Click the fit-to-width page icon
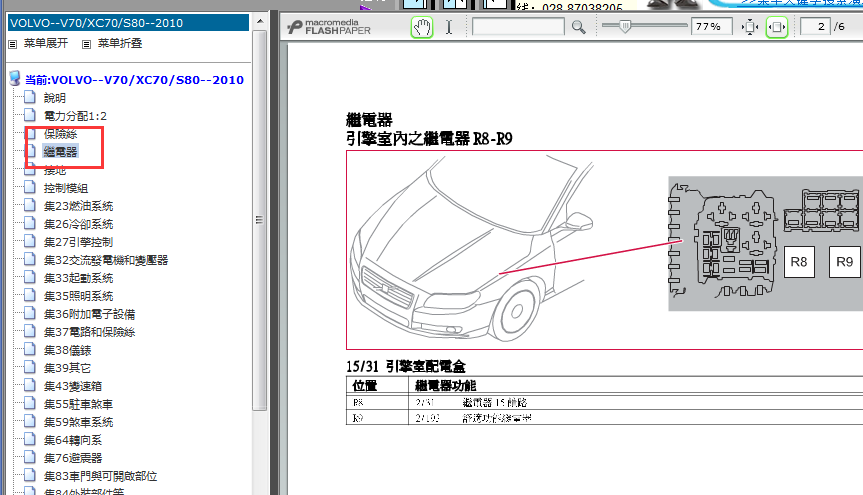This screenshot has width=863, height=495. (x=777, y=27)
